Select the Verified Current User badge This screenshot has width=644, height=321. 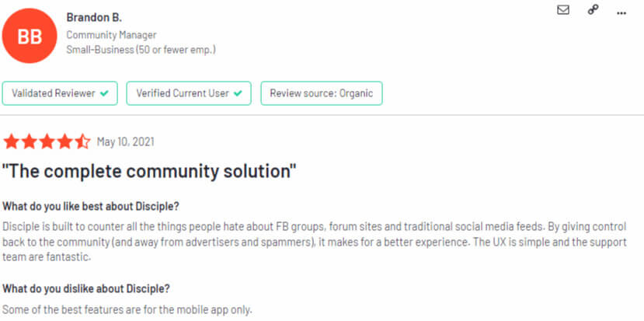[189, 93]
